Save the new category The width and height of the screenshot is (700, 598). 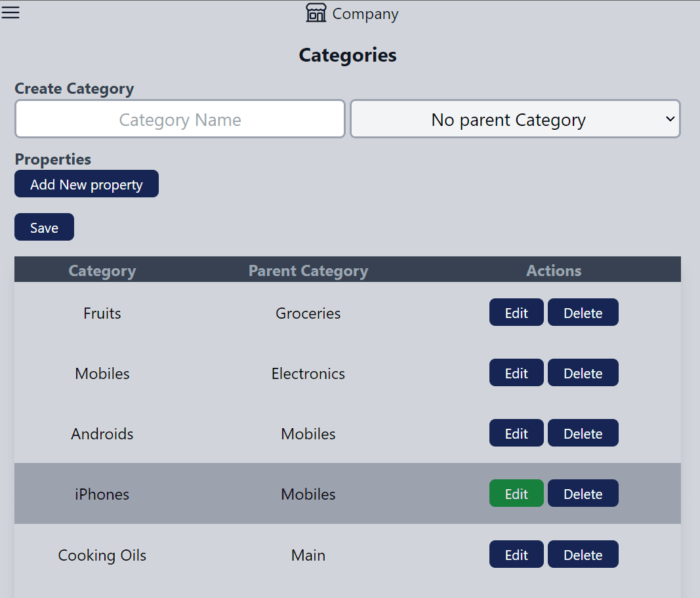click(x=44, y=228)
